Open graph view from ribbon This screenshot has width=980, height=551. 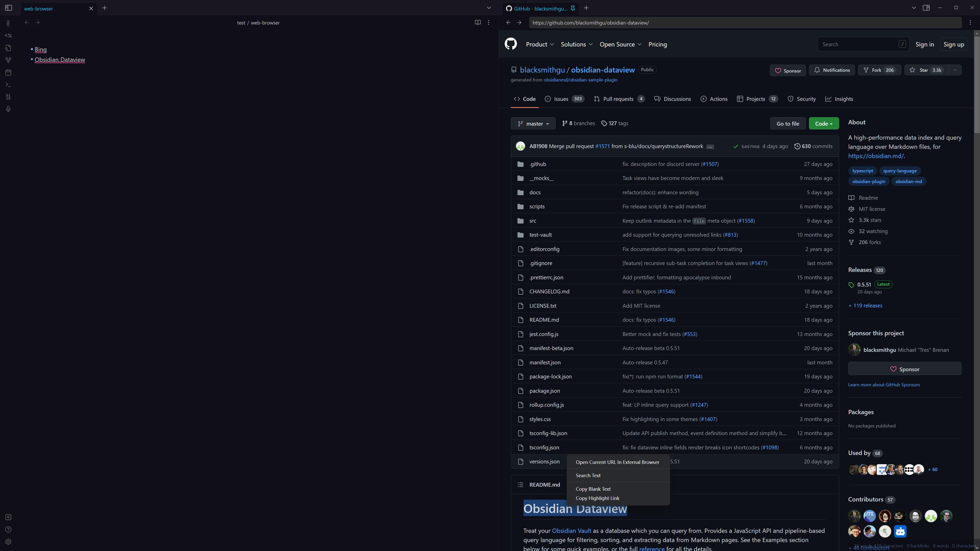[8, 60]
